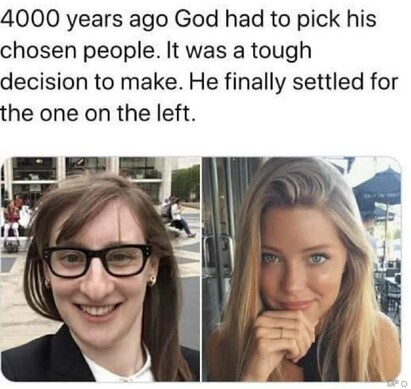The image size is (411, 389).
Task: Open the right photo in the post
Action: (x=301, y=269)
